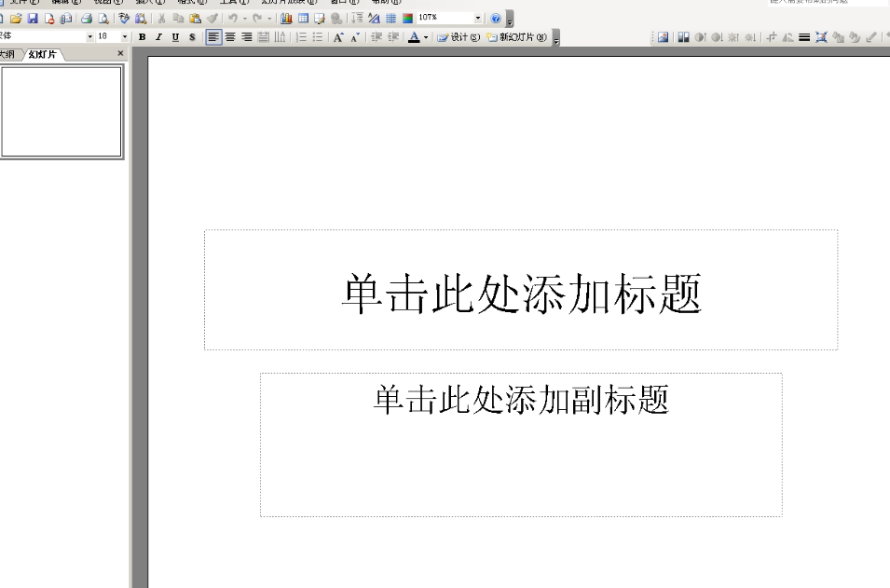The image size is (890, 588).
Task: Increase the indent level
Action: pos(392,37)
